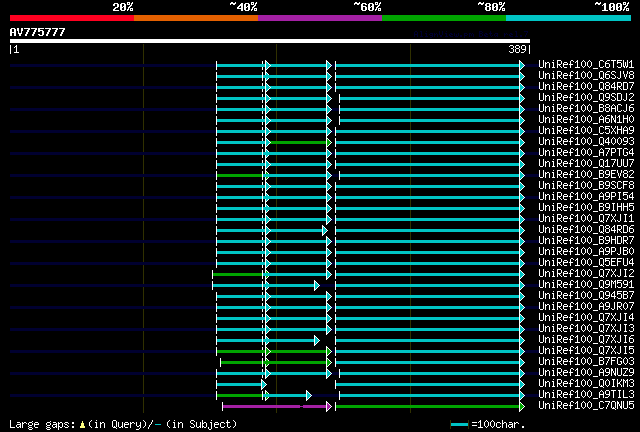Click the UniRef100_A9JR07 label
Screen dimensions: 640x432
click(586, 307)
